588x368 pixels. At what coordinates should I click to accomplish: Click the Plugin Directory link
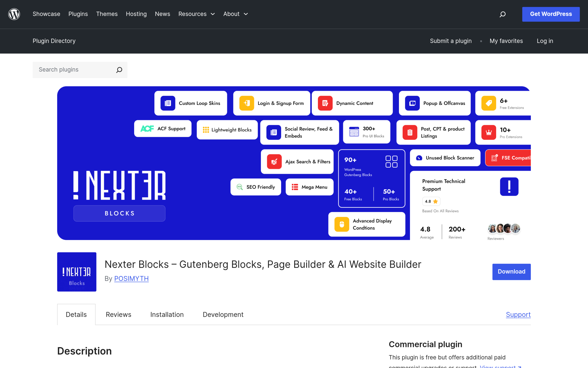tap(54, 41)
